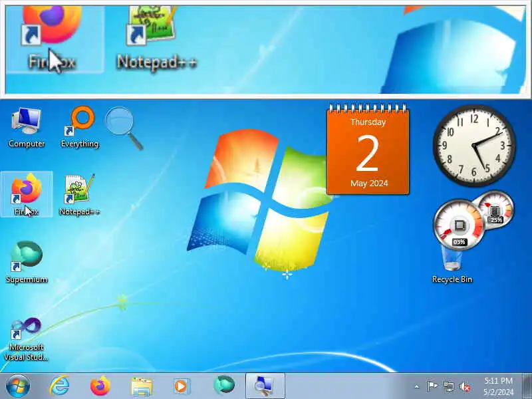The height and width of the screenshot is (399, 532).
Task: Launch Supermium from the taskbar
Action: [x=224, y=386]
